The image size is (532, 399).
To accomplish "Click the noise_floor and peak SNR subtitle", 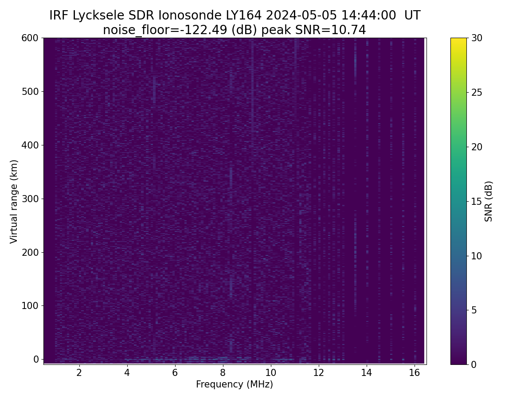I will 235,30.
